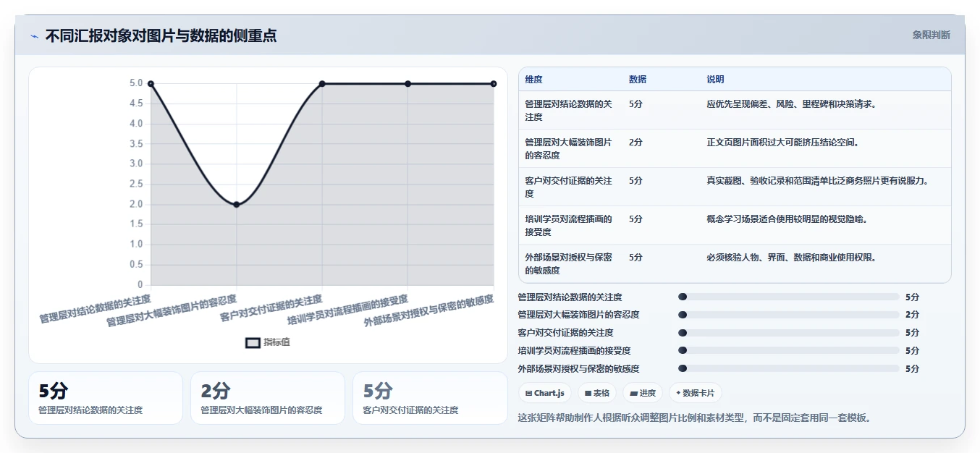Click the title 不同汇报对象对图片与数据的侧重点
The image size is (980, 453).
point(161,35)
